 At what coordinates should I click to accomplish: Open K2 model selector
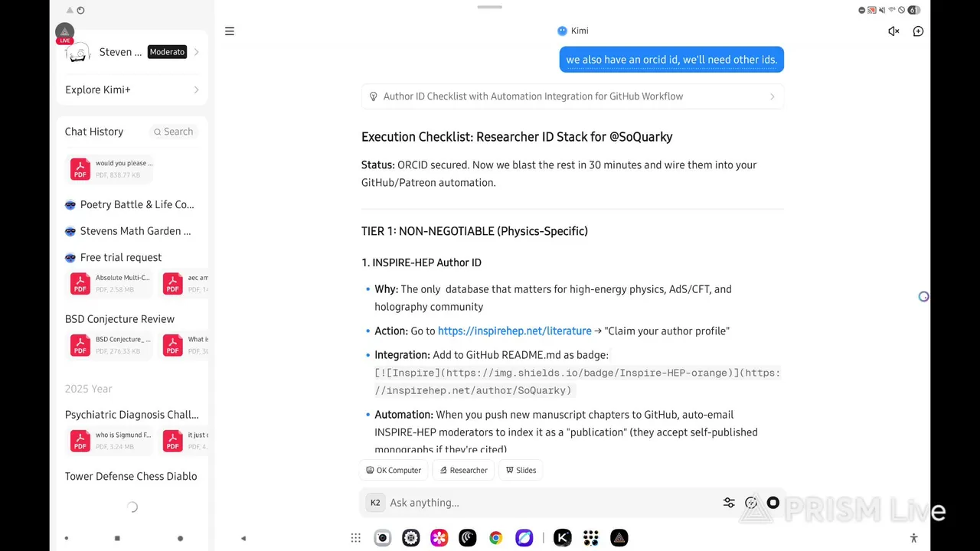[x=375, y=503]
